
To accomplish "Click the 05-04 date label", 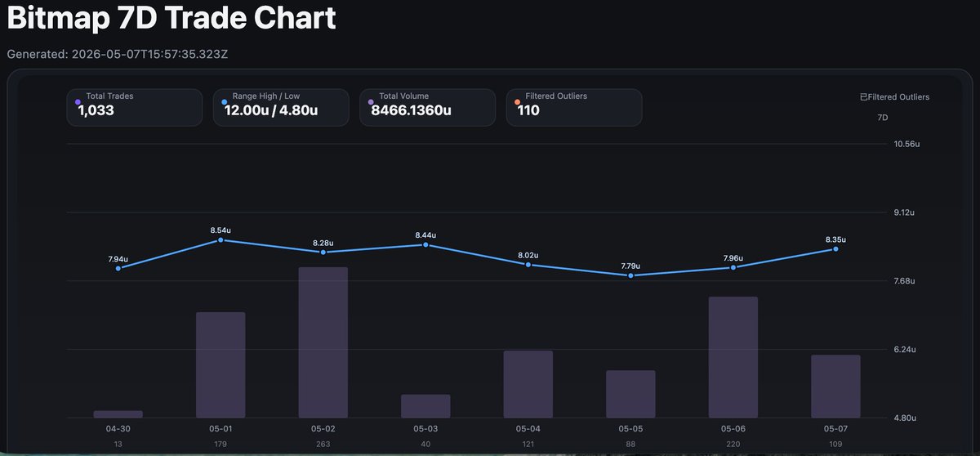I will pyautogui.click(x=528, y=429).
